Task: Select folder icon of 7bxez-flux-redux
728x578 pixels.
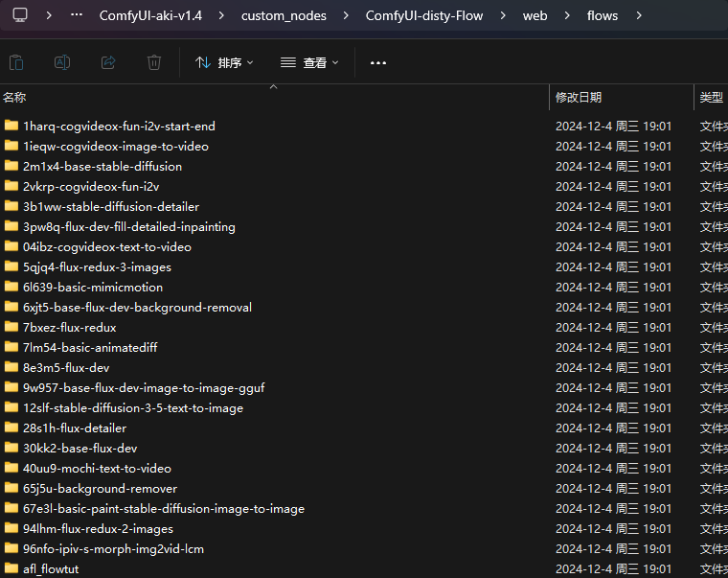Action: click(11, 327)
